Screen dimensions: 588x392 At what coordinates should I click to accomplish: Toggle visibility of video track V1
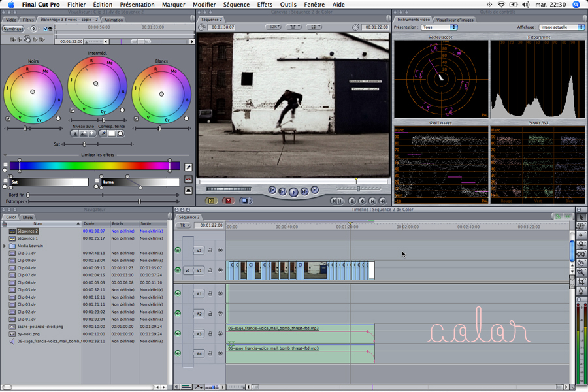pos(178,270)
